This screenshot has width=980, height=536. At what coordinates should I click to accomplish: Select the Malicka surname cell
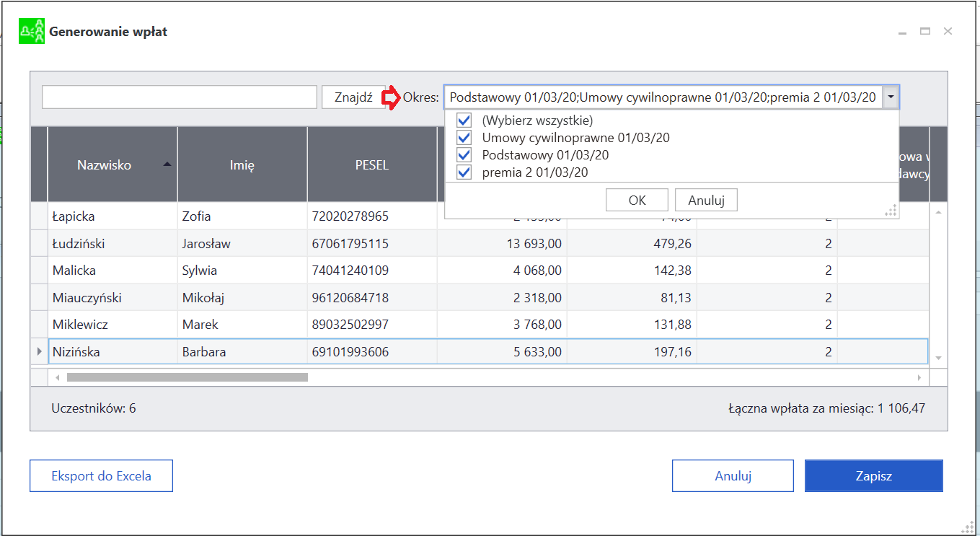[x=112, y=271]
